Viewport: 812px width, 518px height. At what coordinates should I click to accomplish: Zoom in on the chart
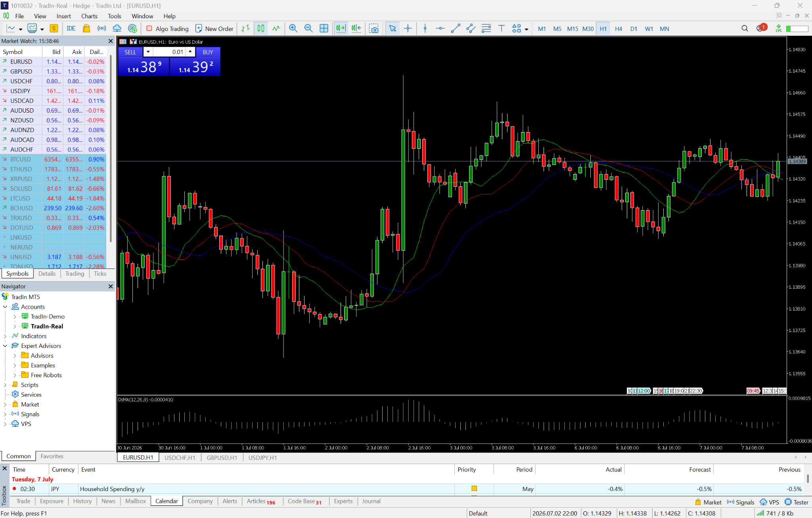coord(293,29)
